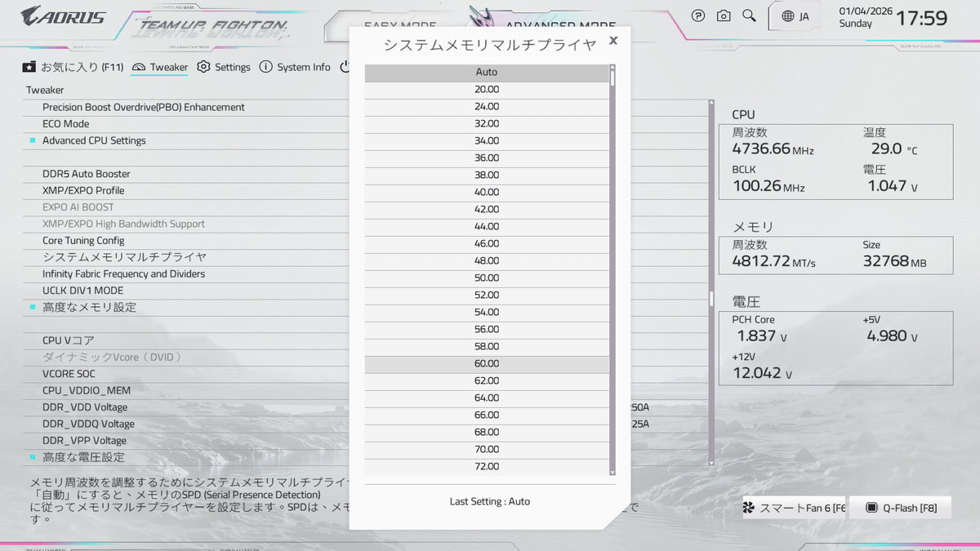Open the XMP/EXPO Profile setting
The width and height of the screenshot is (980, 551).
[x=83, y=191]
